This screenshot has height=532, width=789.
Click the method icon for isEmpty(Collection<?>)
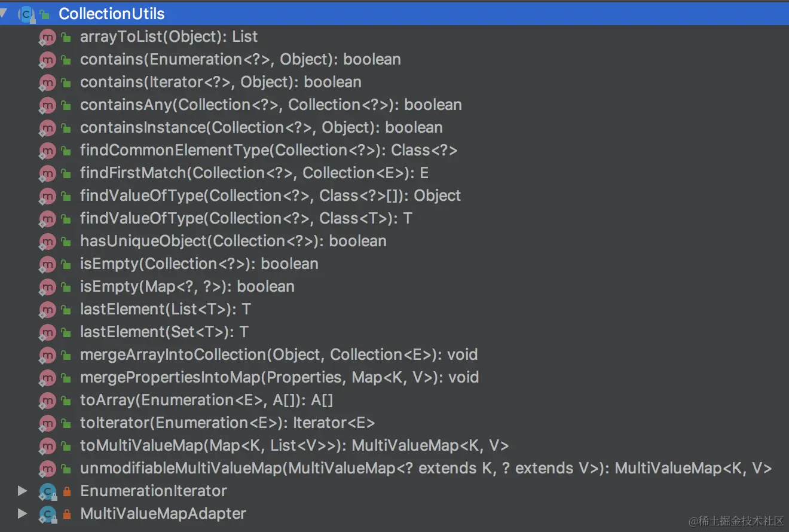tap(47, 264)
